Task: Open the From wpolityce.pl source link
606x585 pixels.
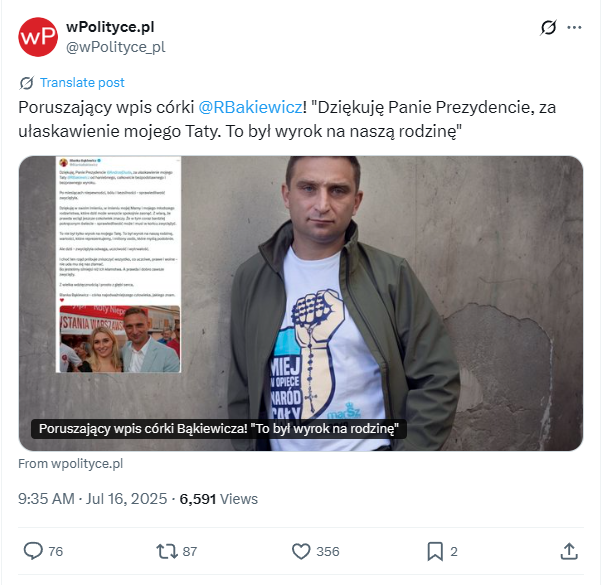Action: (x=71, y=464)
